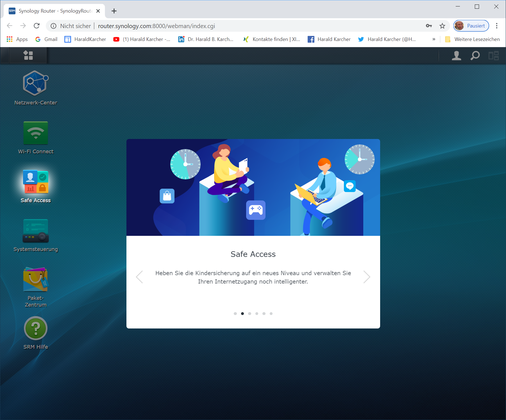Open the LinkedIn Dr. Harald B. Karcher bookmark
This screenshot has width=506, height=420.
[206, 39]
